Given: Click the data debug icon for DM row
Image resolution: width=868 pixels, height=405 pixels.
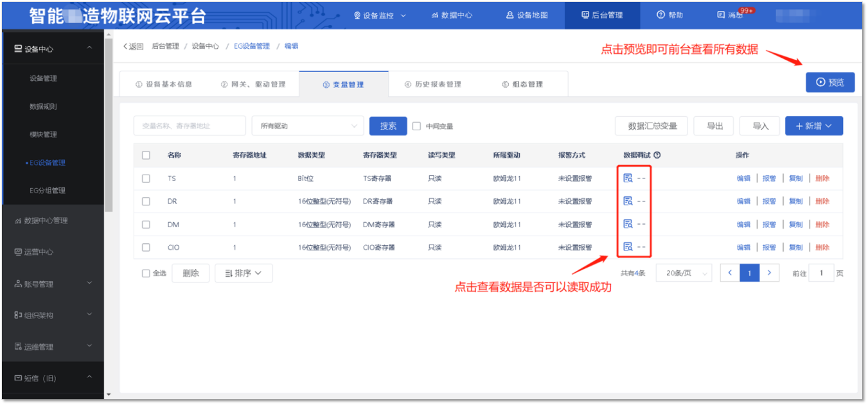Looking at the screenshot, I should click(628, 224).
